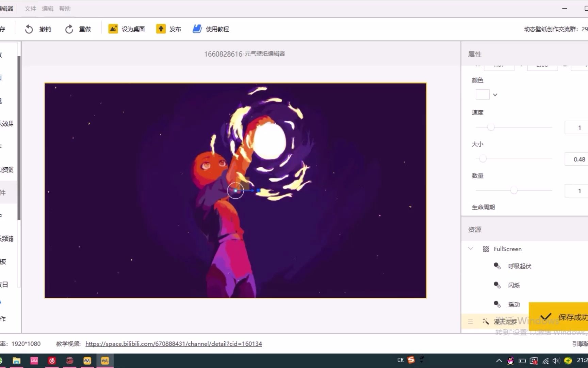
Task: Click the effect icon beside 闪烁
Action: tap(497, 285)
